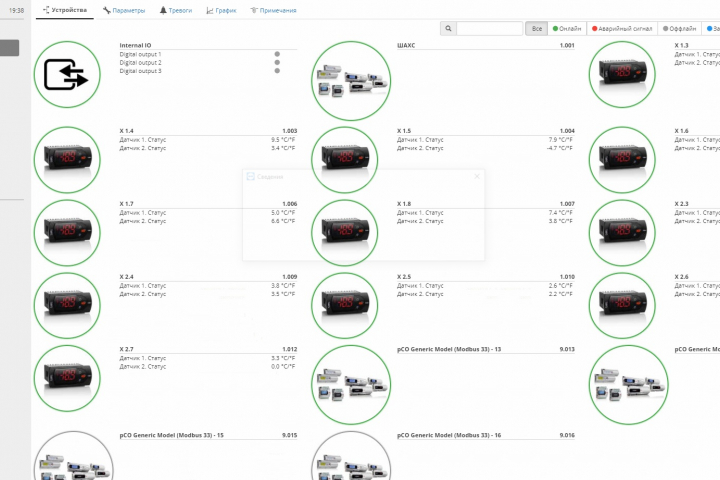This screenshot has width=720, height=480.
Task: Open the X 1.3 controller image
Action: click(x=622, y=74)
